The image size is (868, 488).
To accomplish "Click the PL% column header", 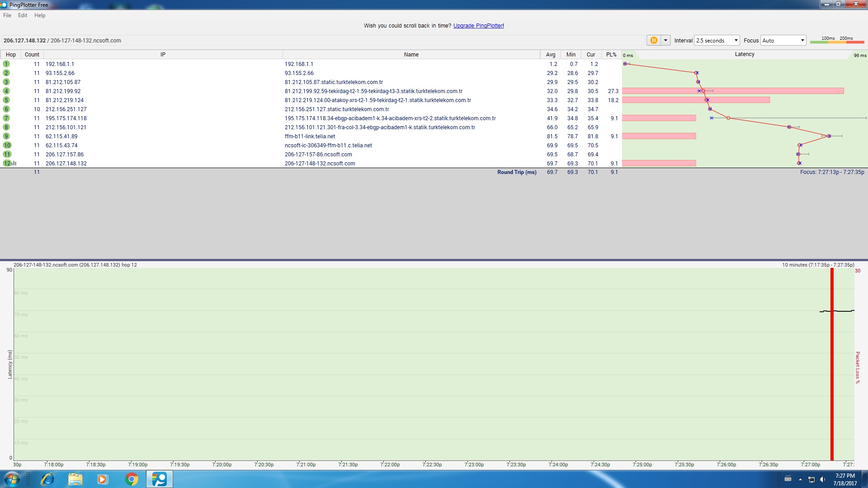I will 611,55.
